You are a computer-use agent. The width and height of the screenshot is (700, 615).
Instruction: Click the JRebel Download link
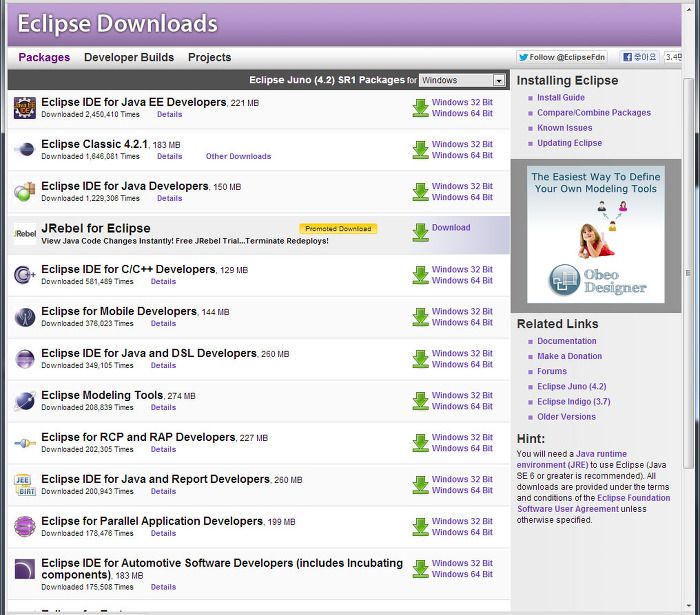pos(451,228)
